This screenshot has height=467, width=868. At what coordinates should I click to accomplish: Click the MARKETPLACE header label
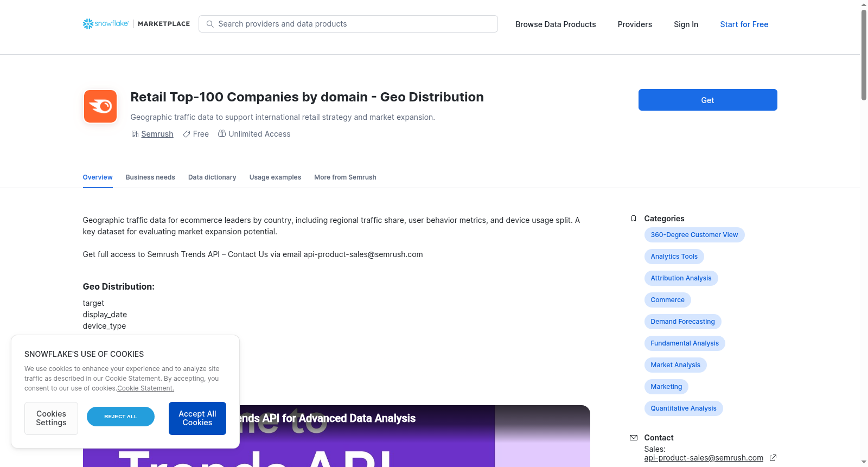[x=164, y=24]
